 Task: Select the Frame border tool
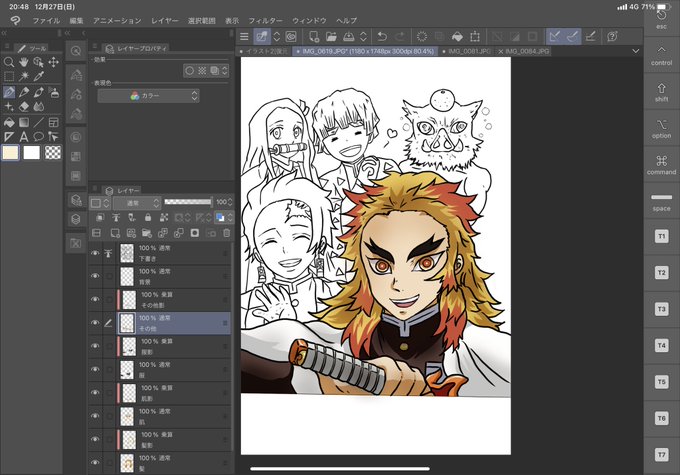coord(53,123)
